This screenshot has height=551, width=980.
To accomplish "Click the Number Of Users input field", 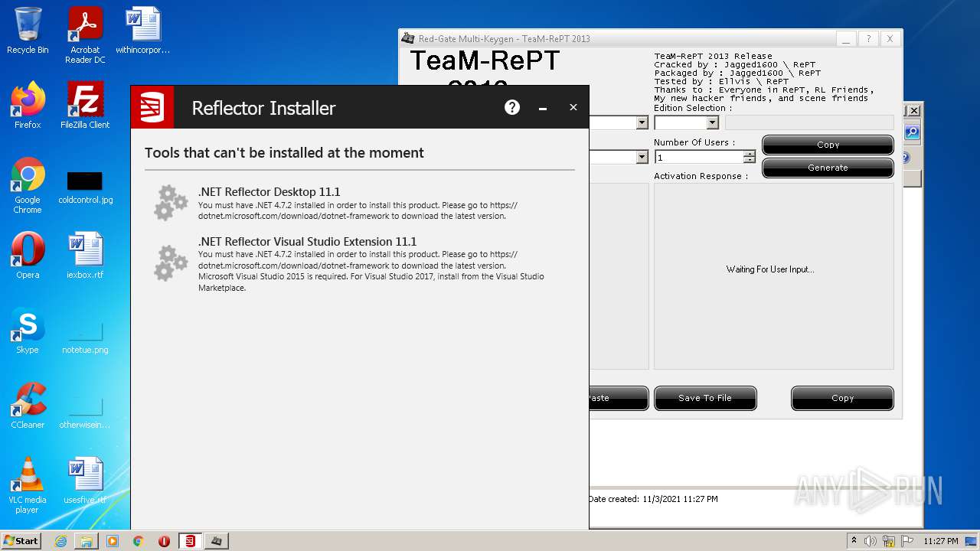I will (x=699, y=157).
